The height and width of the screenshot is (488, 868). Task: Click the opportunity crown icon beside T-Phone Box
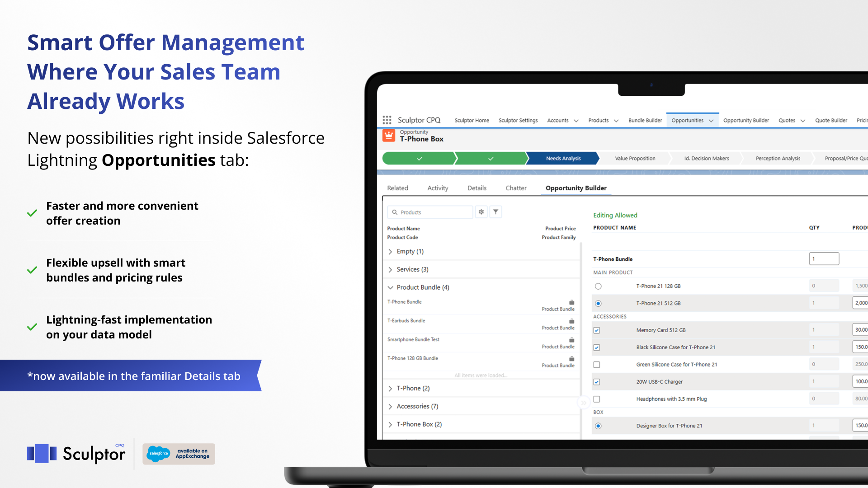[x=389, y=136]
